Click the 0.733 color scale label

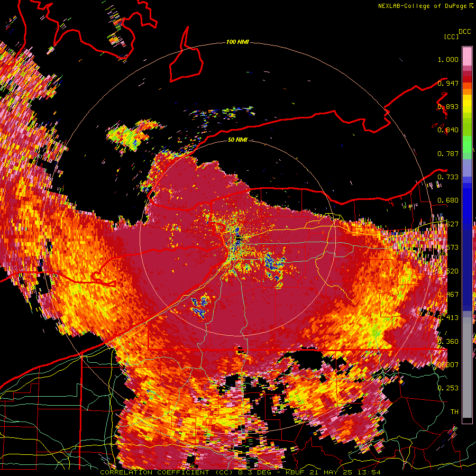[x=448, y=177]
